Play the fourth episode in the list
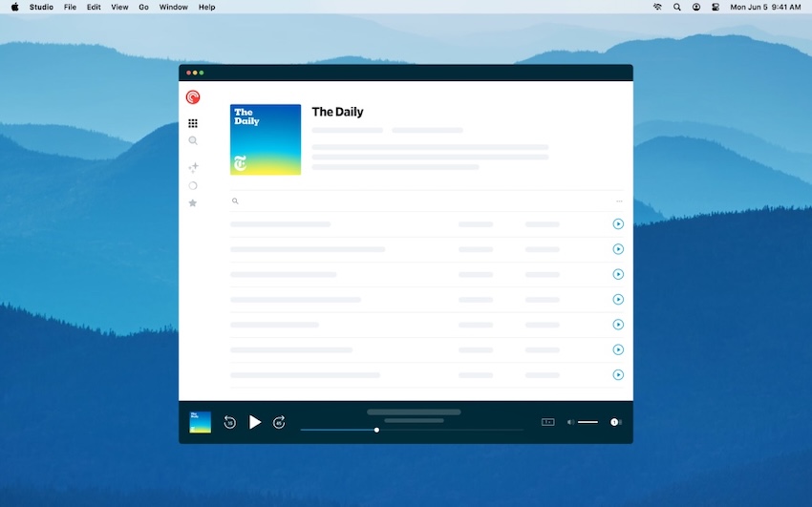 [x=618, y=300]
